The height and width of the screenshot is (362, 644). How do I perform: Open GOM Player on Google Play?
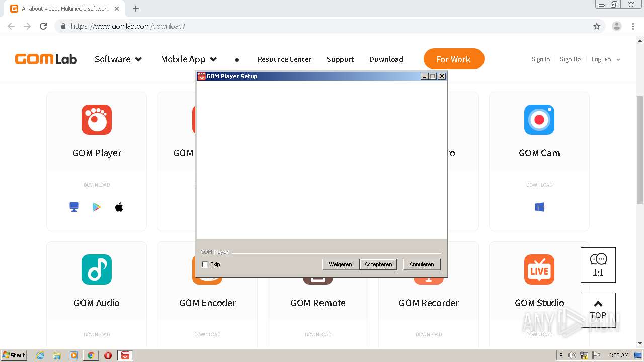pos(97,207)
